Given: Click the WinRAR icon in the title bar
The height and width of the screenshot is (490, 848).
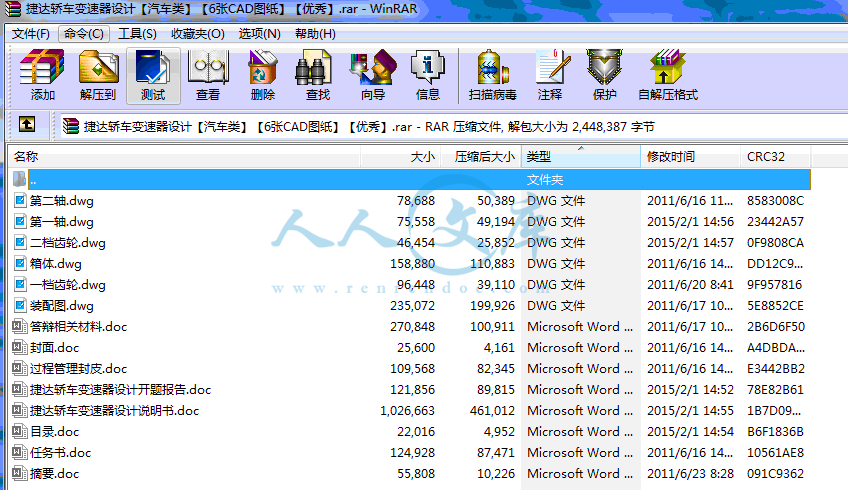Looking at the screenshot, I should (13, 8).
